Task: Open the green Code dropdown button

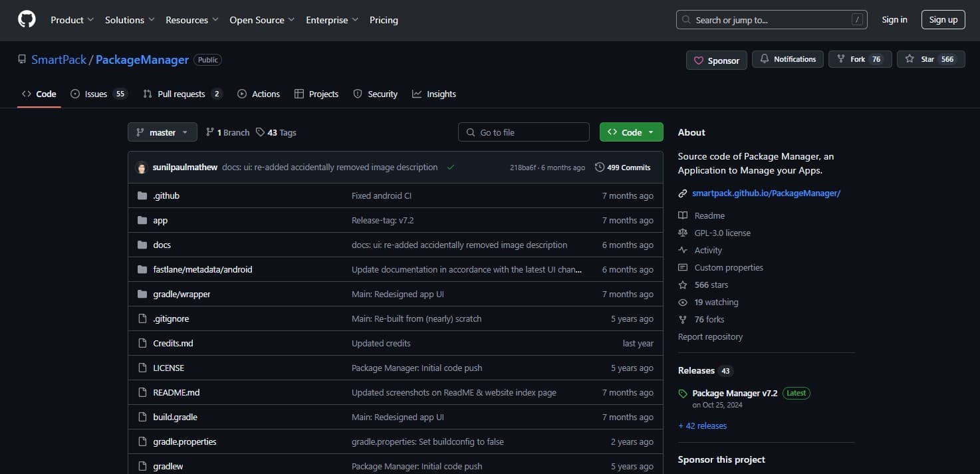Action: click(631, 132)
